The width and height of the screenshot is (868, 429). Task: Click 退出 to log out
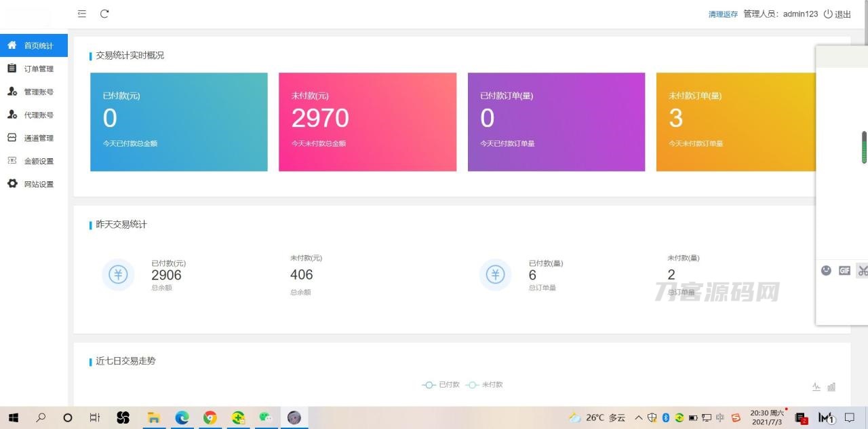tap(843, 14)
